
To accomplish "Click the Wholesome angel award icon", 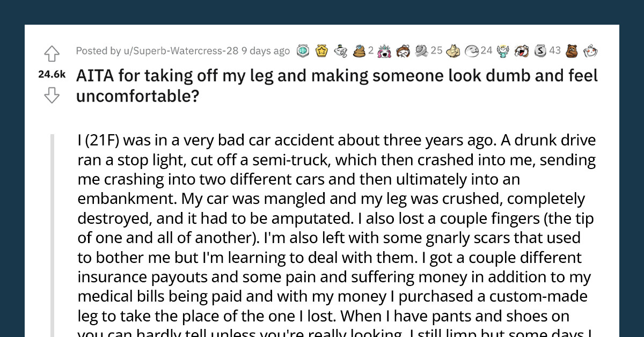I will (x=502, y=50).
